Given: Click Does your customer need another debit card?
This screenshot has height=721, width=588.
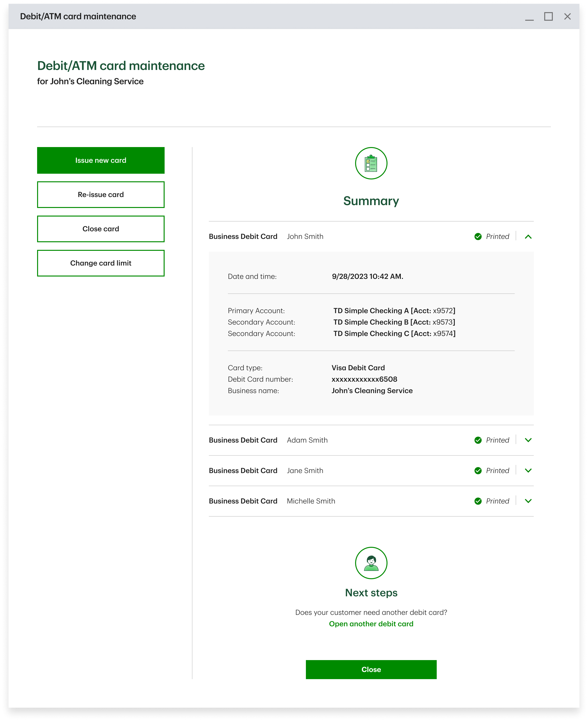Looking at the screenshot, I should point(371,612).
